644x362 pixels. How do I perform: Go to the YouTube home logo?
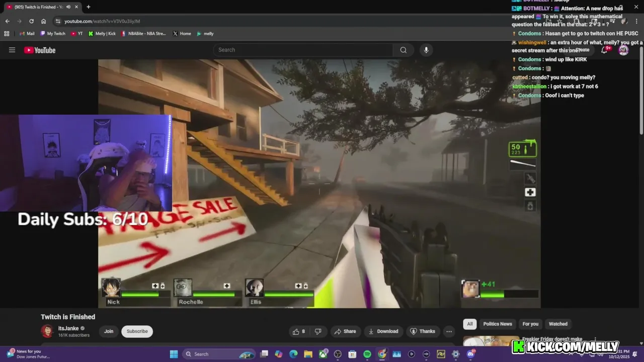click(x=40, y=50)
